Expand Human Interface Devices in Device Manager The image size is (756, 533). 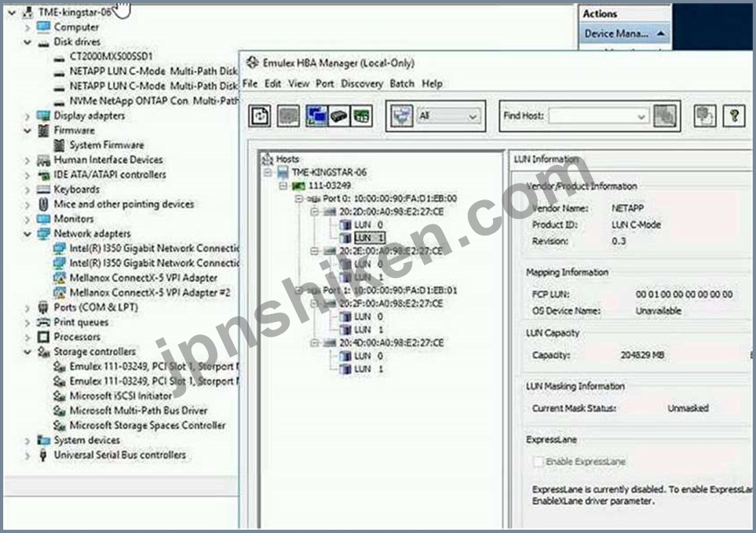[x=27, y=160]
